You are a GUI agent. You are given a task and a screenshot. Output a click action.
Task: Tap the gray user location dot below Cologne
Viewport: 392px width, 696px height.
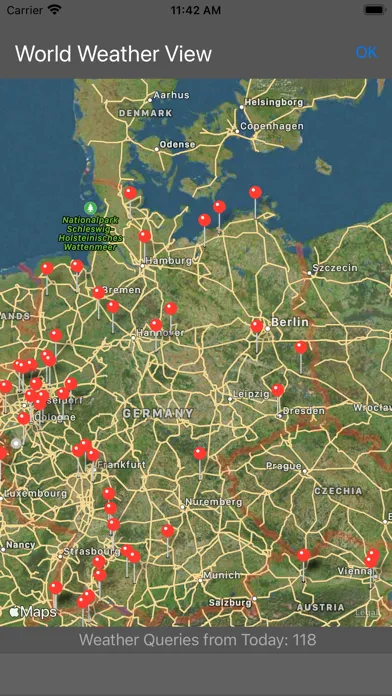point(16,443)
